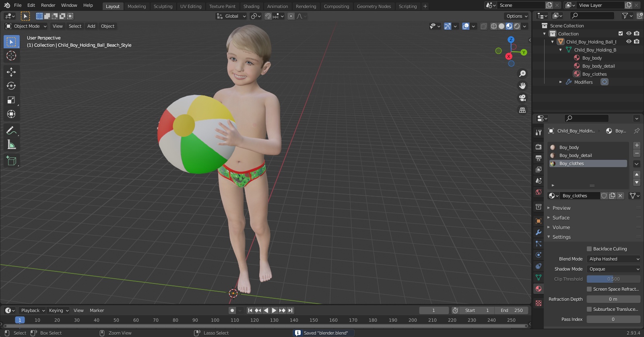Open the Blend Mode Alpha Hashed dropdown
The image size is (644, 337).
613,259
